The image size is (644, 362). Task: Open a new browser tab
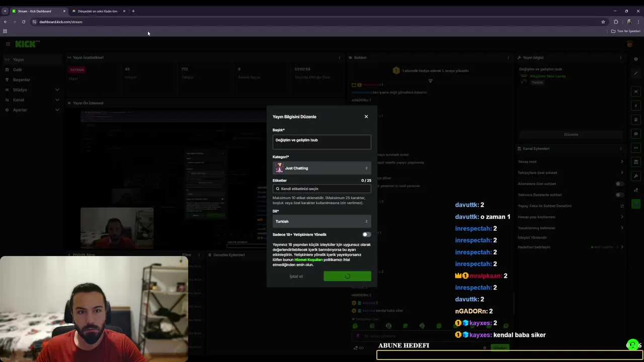pyautogui.click(x=133, y=11)
